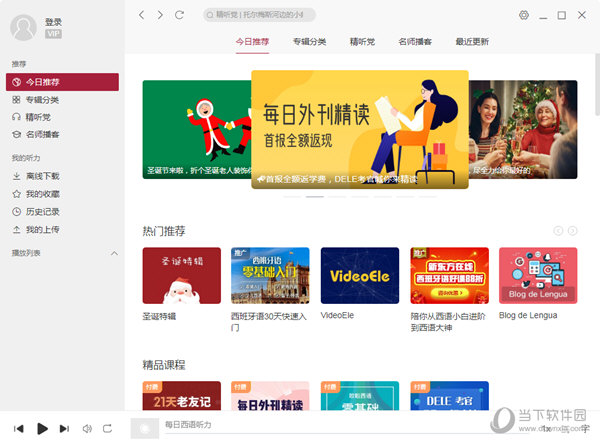600x446 pixels.
Task: Go to the previous track
Action: (18, 429)
